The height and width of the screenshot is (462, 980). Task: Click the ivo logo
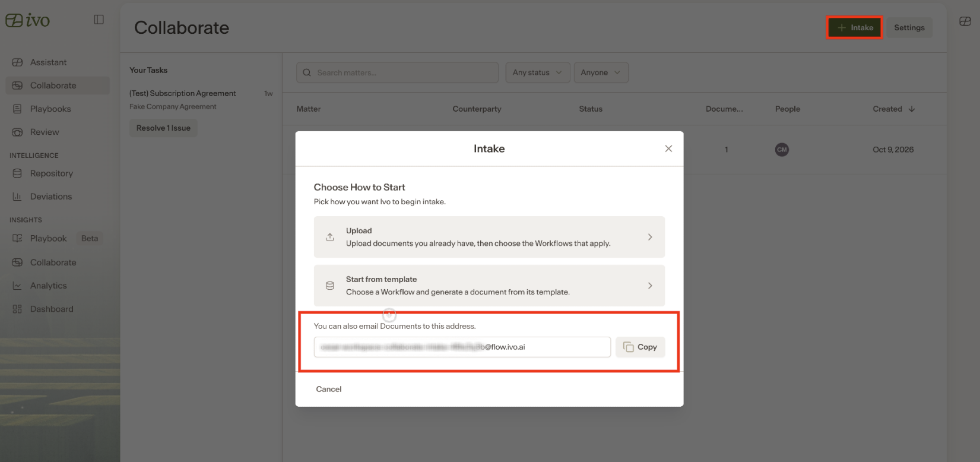pos(27,20)
